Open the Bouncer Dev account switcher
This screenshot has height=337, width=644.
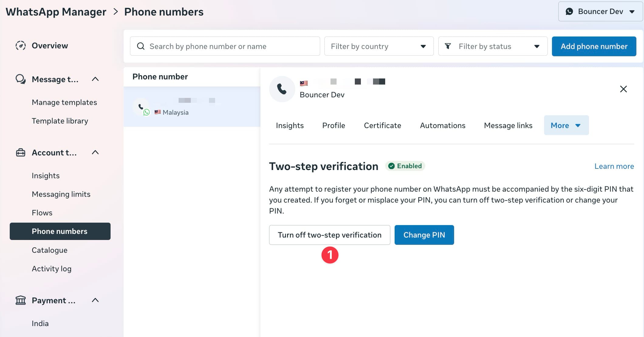click(600, 12)
